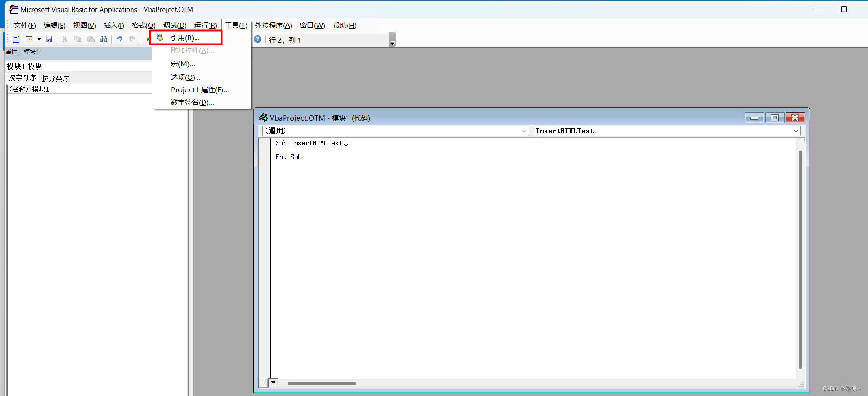Open VBA help with question mark icon
The width and height of the screenshot is (868, 396).
click(x=258, y=39)
